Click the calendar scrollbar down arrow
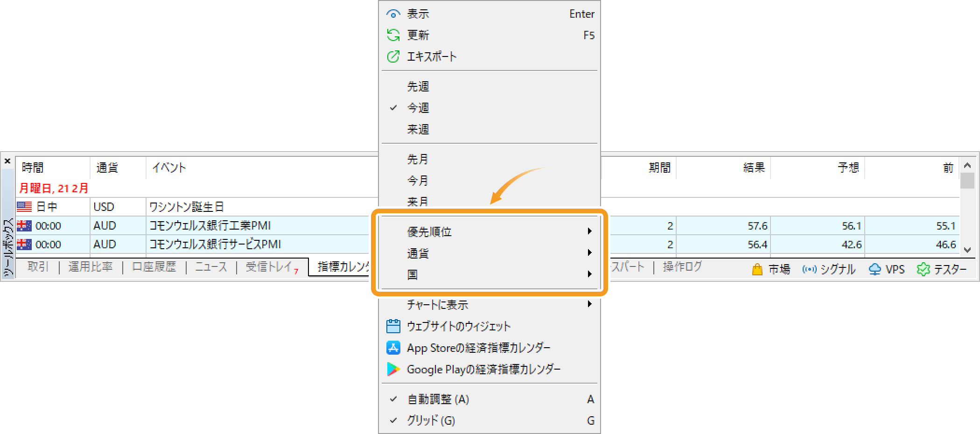The height and width of the screenshot is (434, 980). [x=967, y=250]
